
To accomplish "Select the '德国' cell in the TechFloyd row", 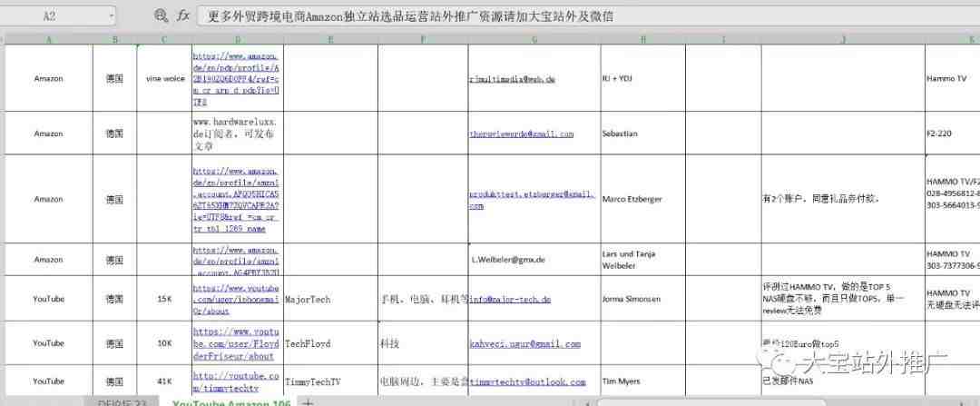I will (114, 343).
